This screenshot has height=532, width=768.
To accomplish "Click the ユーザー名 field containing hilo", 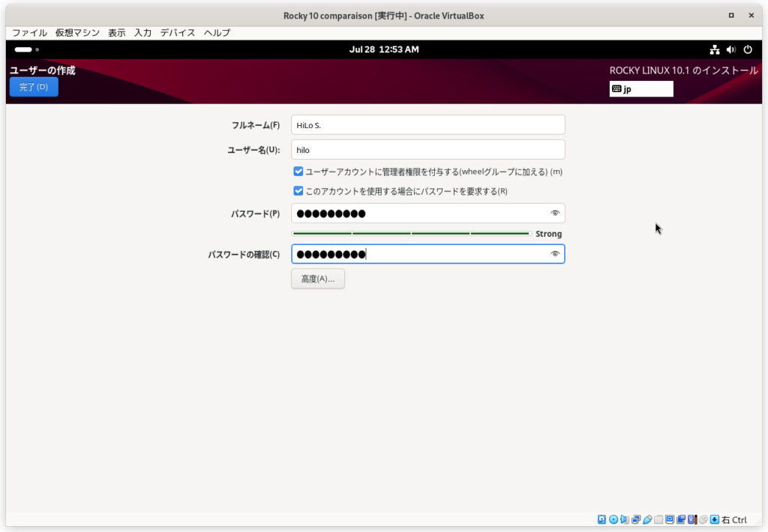I will [428, 150].
